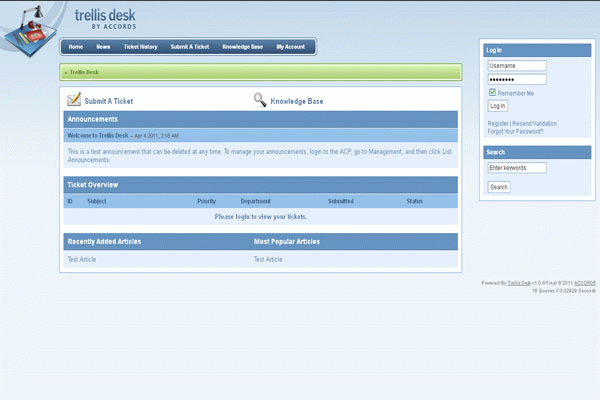Open the Knowledge Base heading link
600x400 pixels.
coord(297,101)
